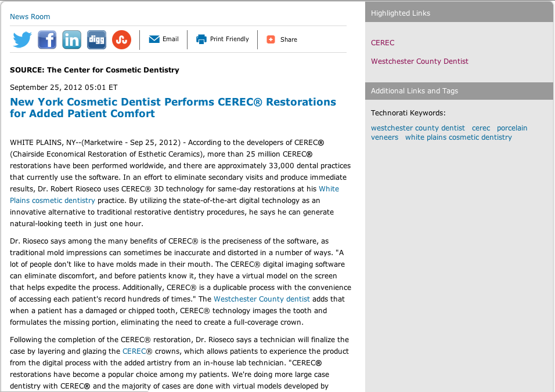Select the westchester county dentist keyword tag

417,128
